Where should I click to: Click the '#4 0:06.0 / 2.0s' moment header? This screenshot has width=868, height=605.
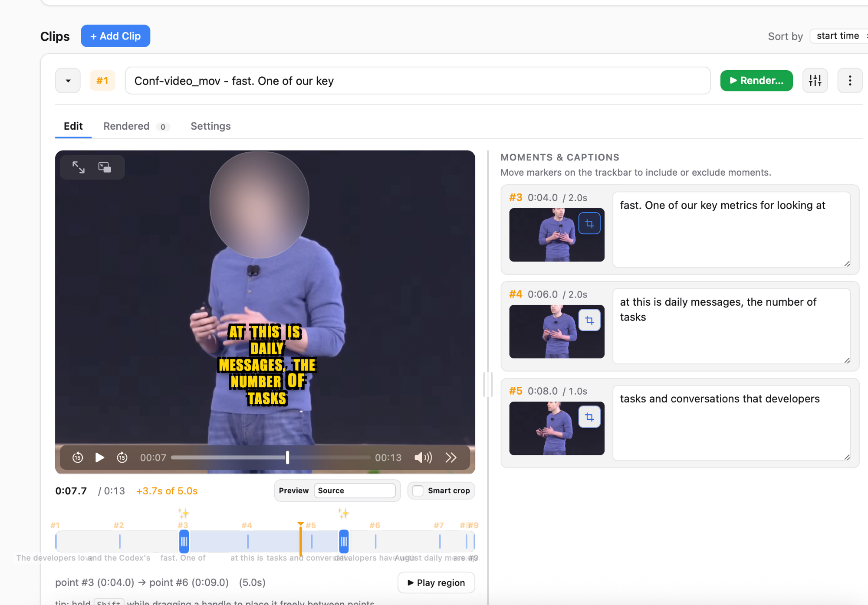(x=548, y=294)
